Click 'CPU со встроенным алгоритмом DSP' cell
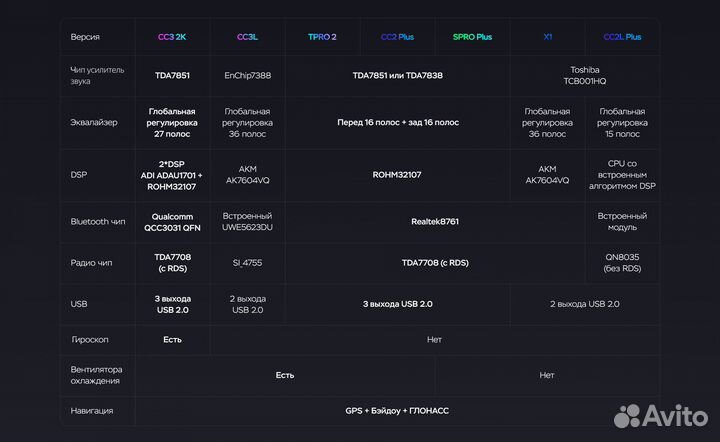Screen dimensions: 720x442 pos(622,175)
